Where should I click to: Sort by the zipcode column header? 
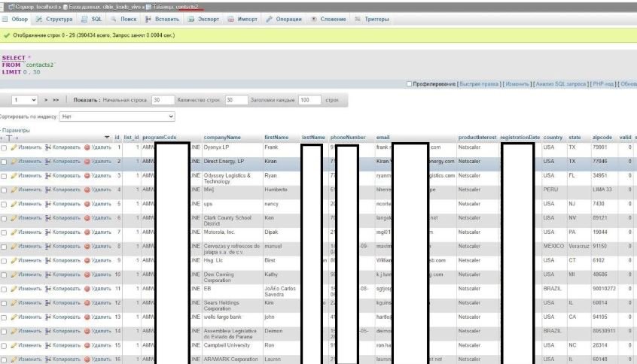pos(602,138)
